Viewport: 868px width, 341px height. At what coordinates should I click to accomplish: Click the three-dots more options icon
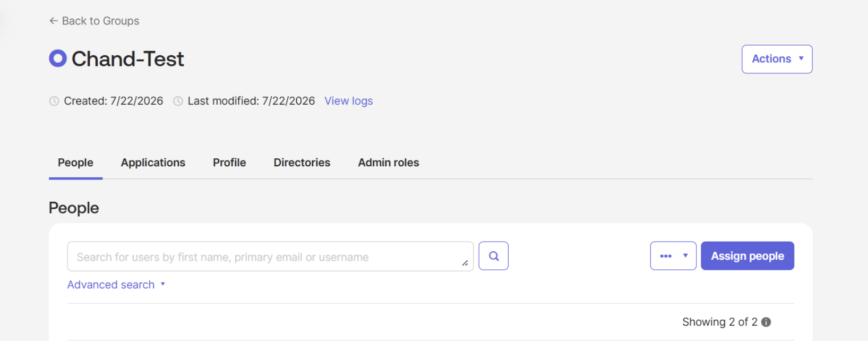pos(666,256)
